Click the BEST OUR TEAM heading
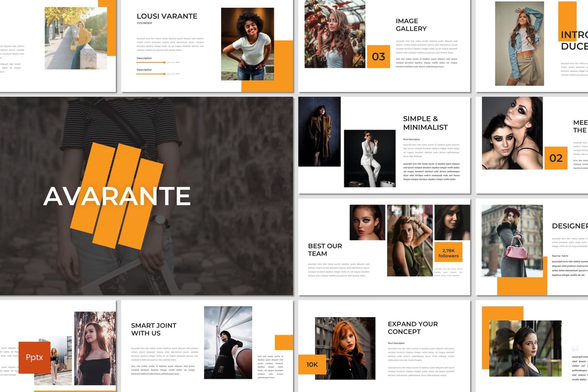 point(325,250)
